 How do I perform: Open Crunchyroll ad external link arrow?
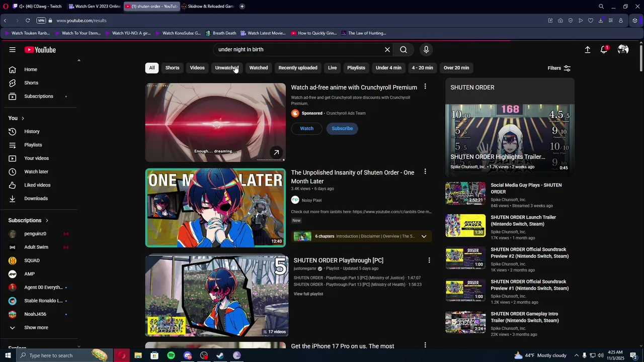click(x=276, y=152)
